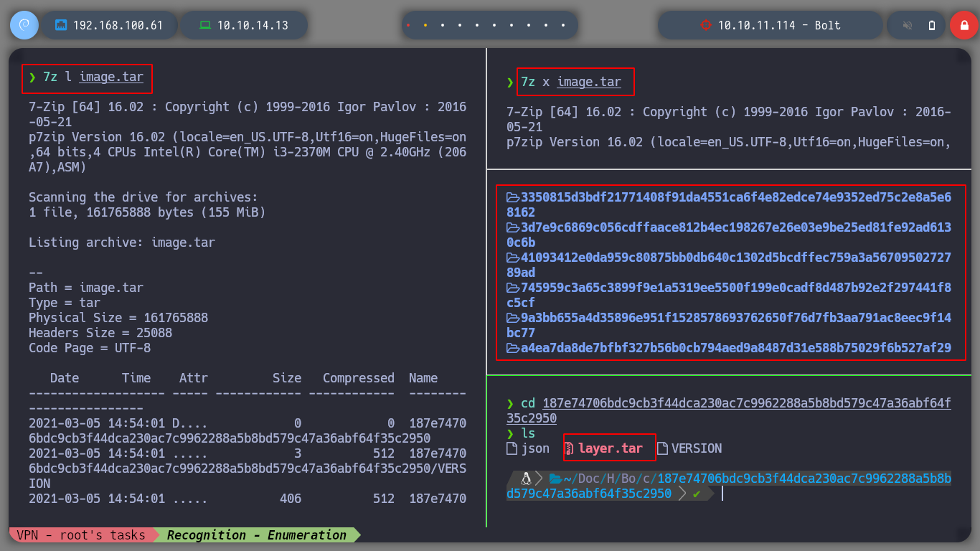Click the open folder icon in prompt

555,479
